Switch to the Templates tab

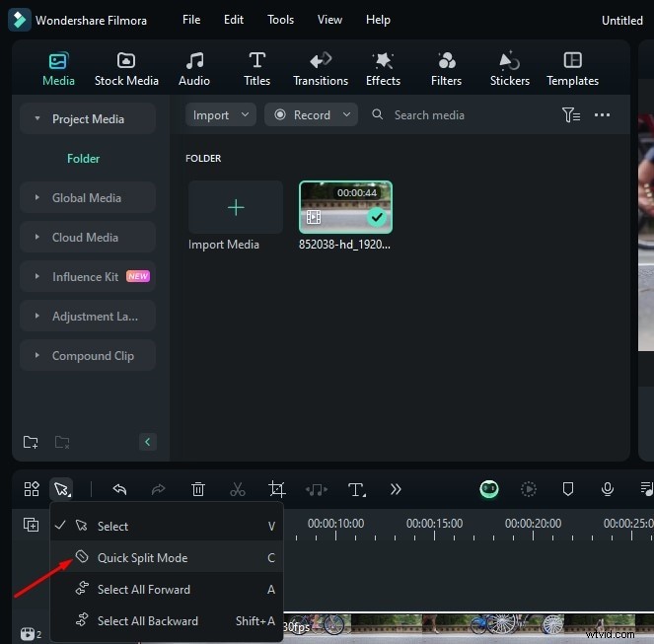573,69
